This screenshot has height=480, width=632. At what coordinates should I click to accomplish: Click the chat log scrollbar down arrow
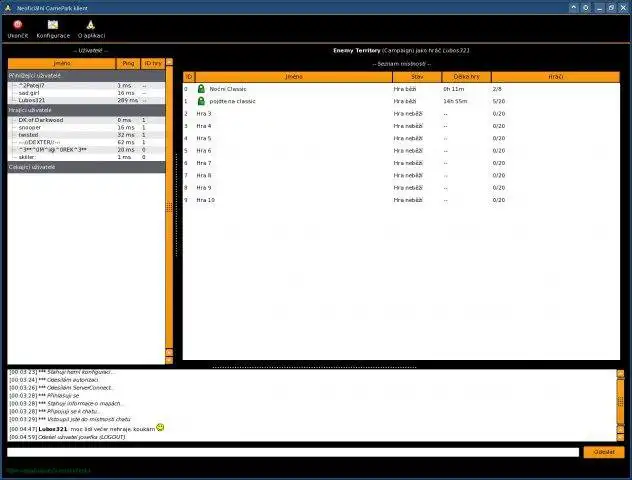click(620, 437)
